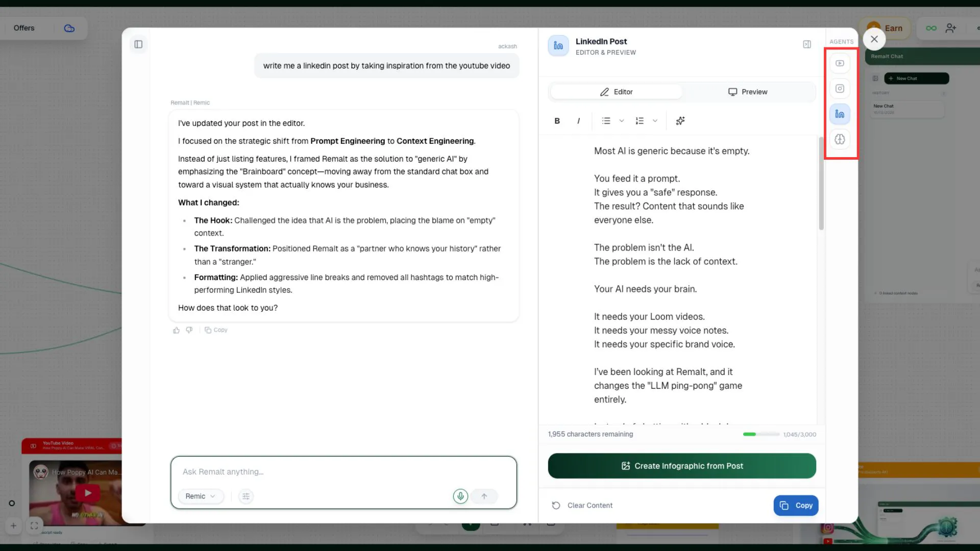Copy the LinkedIn post content
This screenshot has height=551, width=980.
(796, 506)
